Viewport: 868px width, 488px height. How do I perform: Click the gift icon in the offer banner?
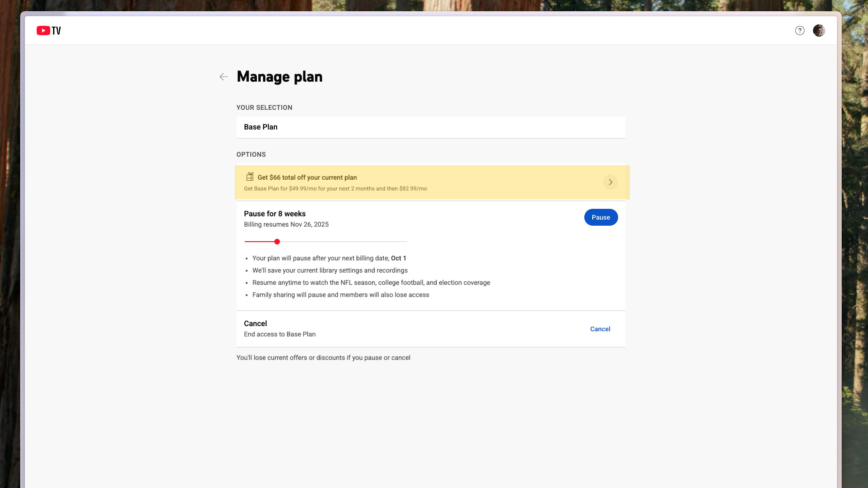(250, 177)
